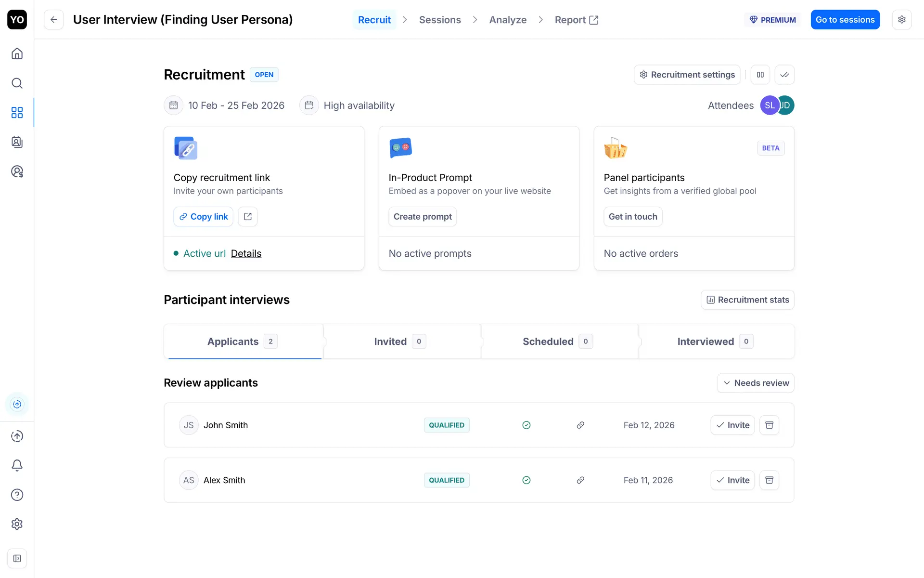Archive John Smith's application
The height and width of the screenshot is (578, 924).
coord(769,425)
